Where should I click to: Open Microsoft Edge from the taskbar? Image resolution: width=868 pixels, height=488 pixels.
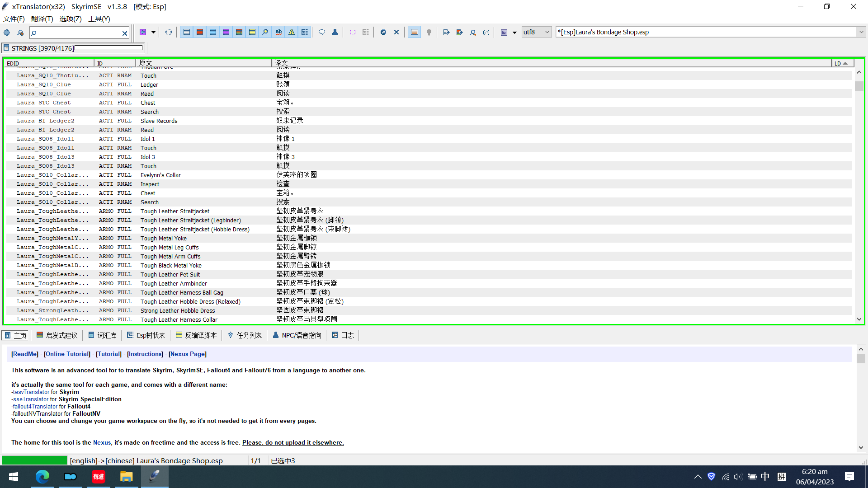(x=42, y=477)
